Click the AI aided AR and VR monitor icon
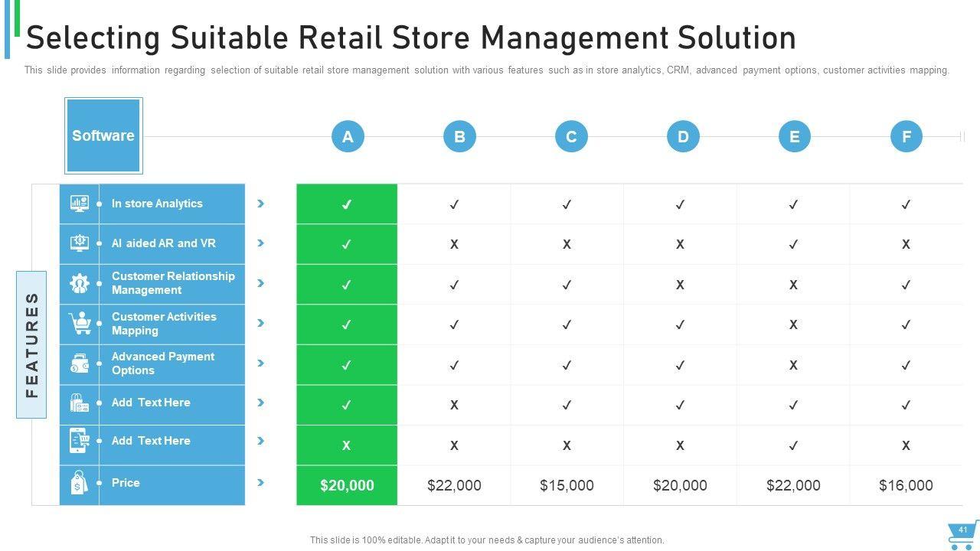This screenshot has width=980, height=551. point(79,243)
